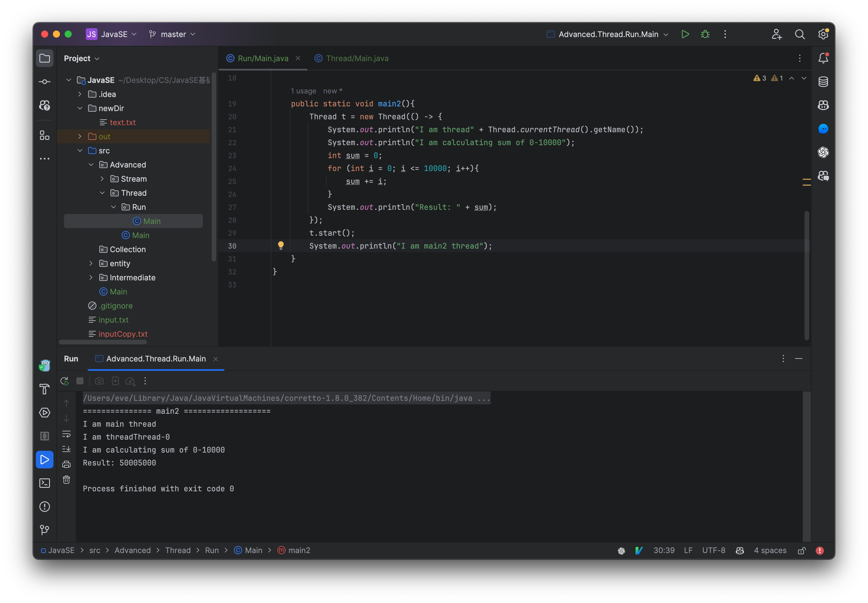Open the ChatGPT plugin sidebar
868x603 pixels.
pos(823,152)
